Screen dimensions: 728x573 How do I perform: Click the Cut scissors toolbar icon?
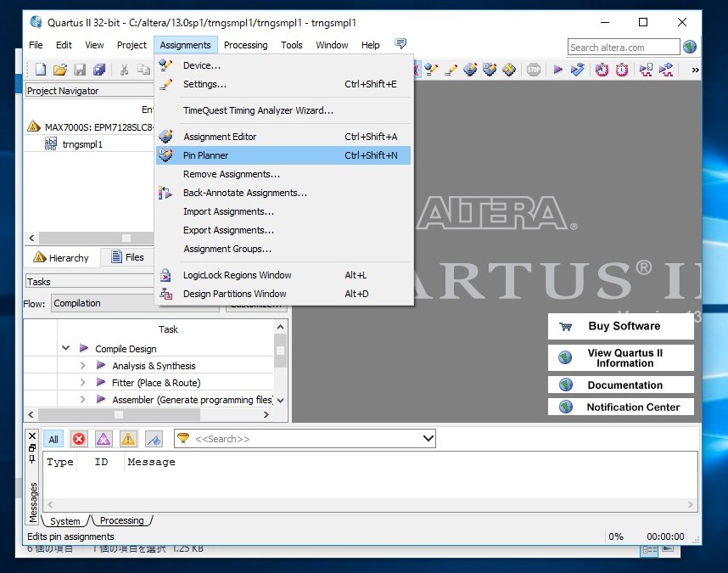coord(124,70)
